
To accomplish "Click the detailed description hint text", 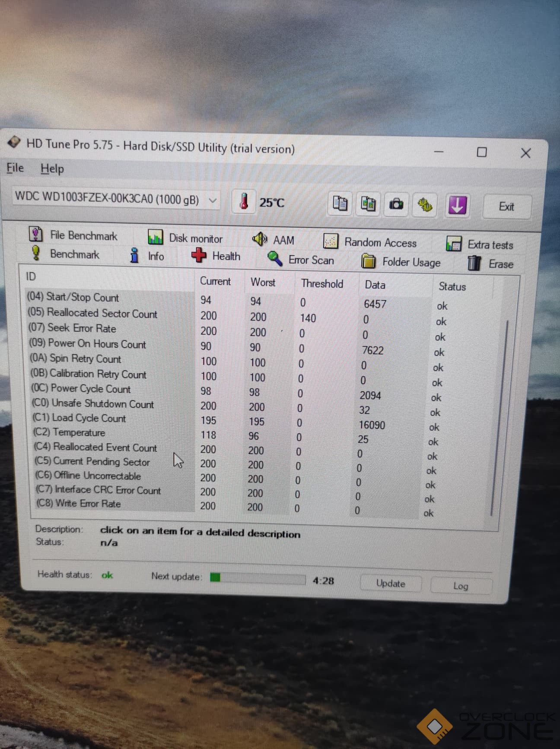I will pyautogui.click(x=200, y=532).
